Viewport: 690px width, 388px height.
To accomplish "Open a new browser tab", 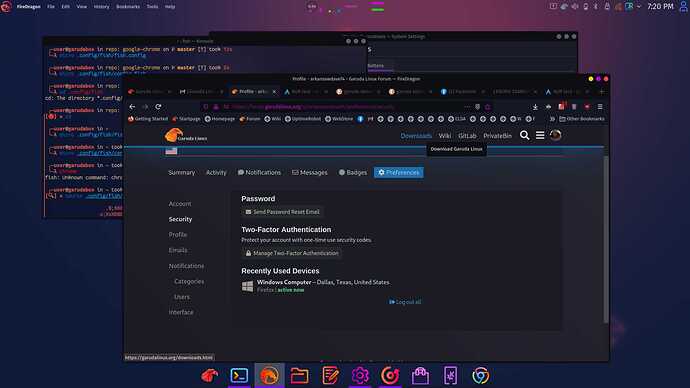I will 602,92.
